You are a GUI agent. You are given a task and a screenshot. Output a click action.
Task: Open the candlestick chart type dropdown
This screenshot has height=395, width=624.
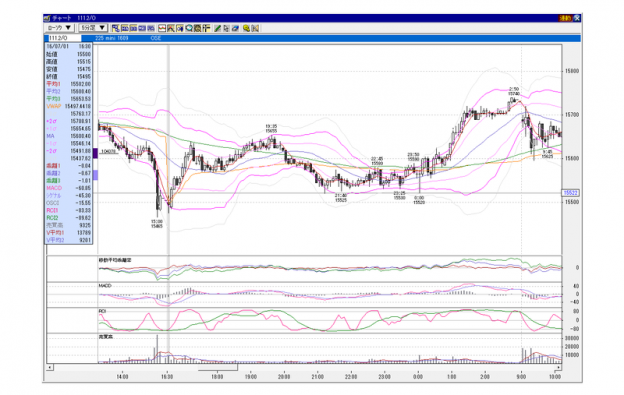coord(59,28)
